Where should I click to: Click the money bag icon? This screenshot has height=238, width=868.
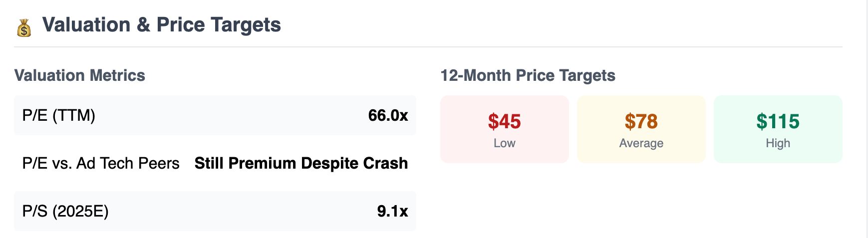pos(24,28)
